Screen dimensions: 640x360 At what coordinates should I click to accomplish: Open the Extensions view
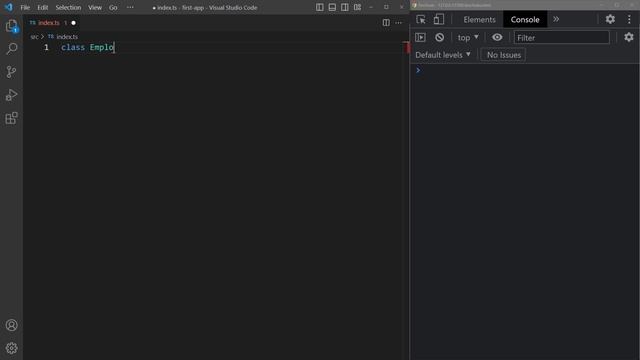[x=11, y=118]
